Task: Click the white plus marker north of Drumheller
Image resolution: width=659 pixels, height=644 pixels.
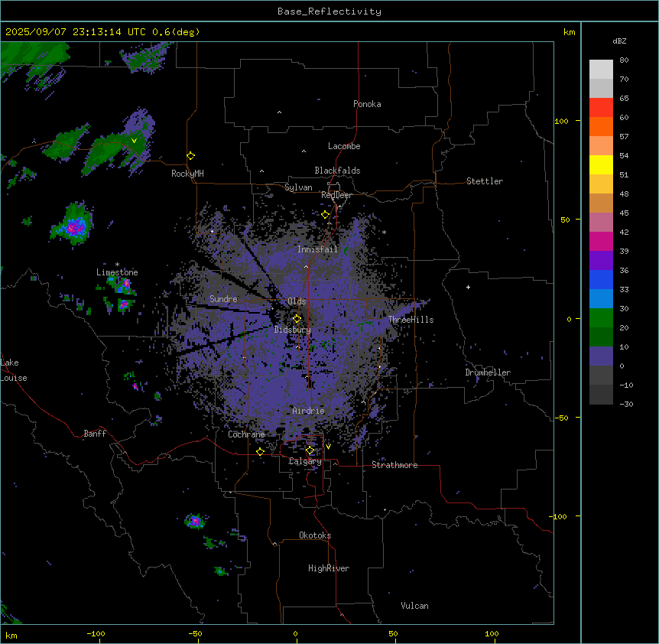Action: pos(468,287)
